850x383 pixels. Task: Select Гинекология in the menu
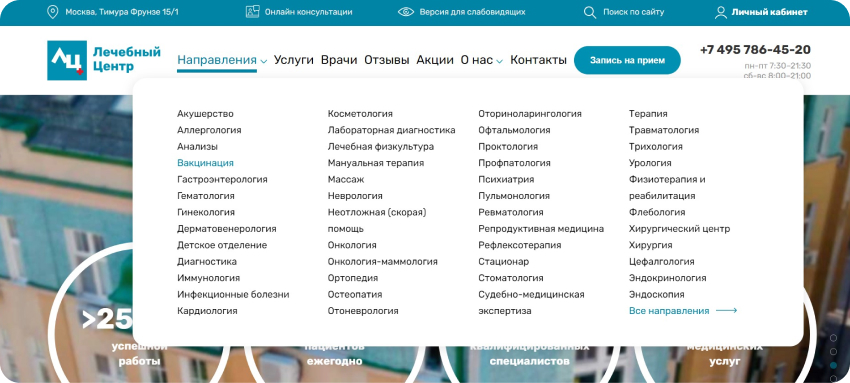[x=206, y=212]
